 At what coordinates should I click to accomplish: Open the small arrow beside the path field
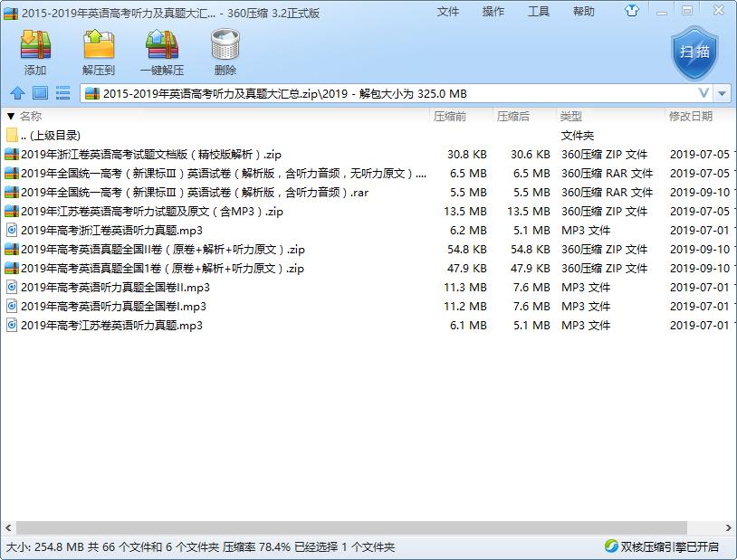pyautogui.click(x=722, y=93)
